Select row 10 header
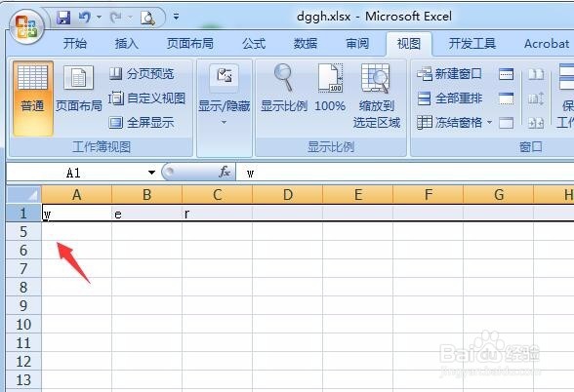This screenshot has width=574, height=392. pyautogui.click(x=23, y=325)
